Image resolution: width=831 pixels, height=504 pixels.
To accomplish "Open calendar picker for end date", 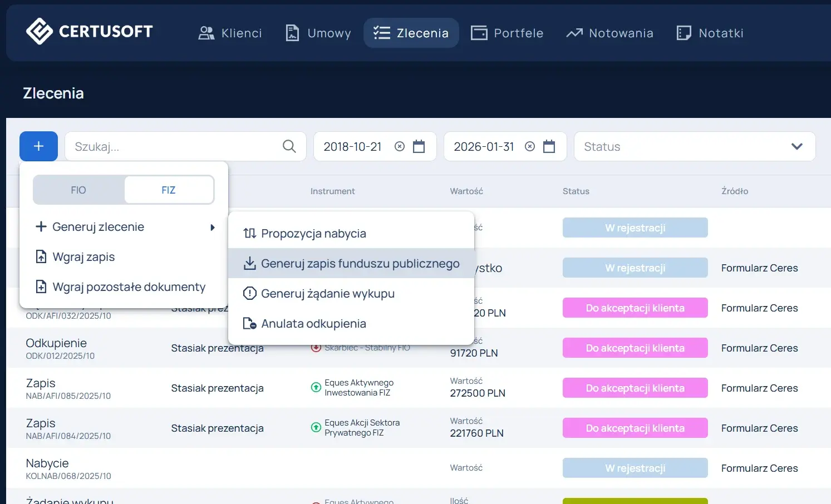I will tap(549, 146).
